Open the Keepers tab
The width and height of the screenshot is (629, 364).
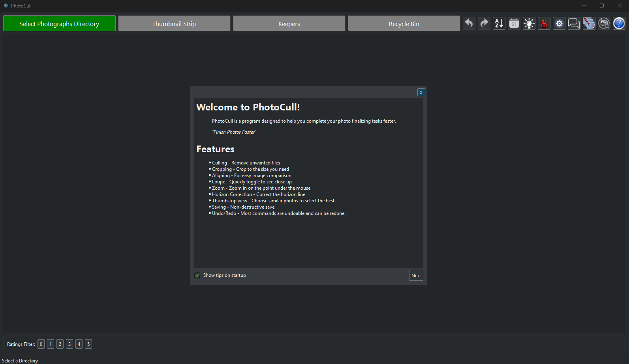289,24
